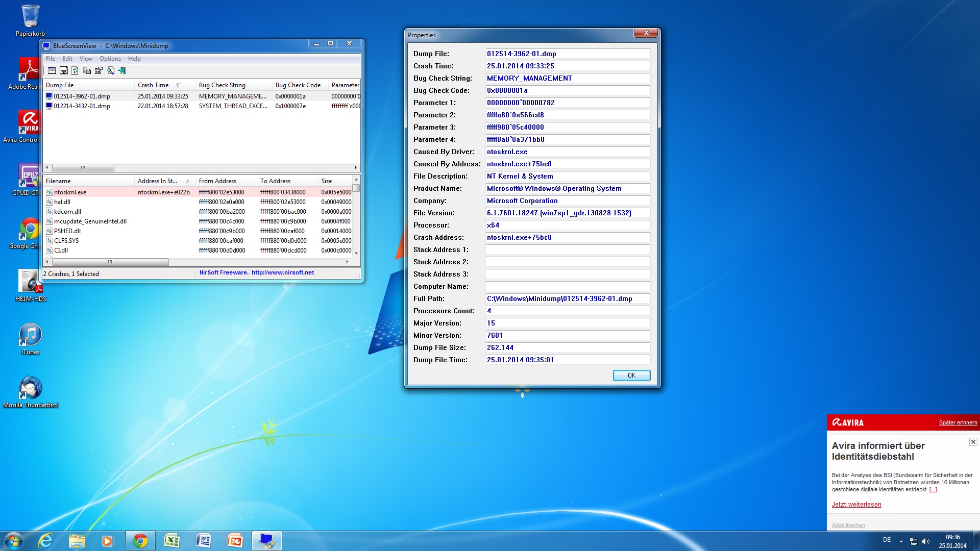Screen dimensions: 980x551
Task: Show hidden system tray icons arrow
Action: click(x=901, y=541)
